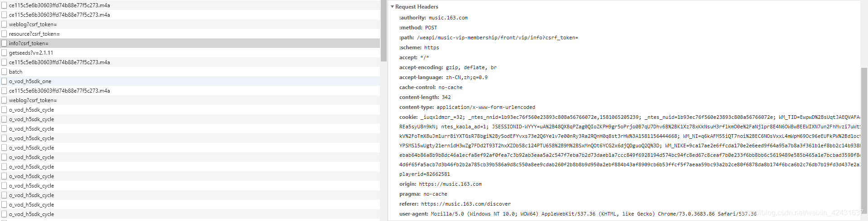
Task: Click the :path value /weapi/music-vip-membership/front/vip/info
Action: pyautogui.click(x=497, y=38)
